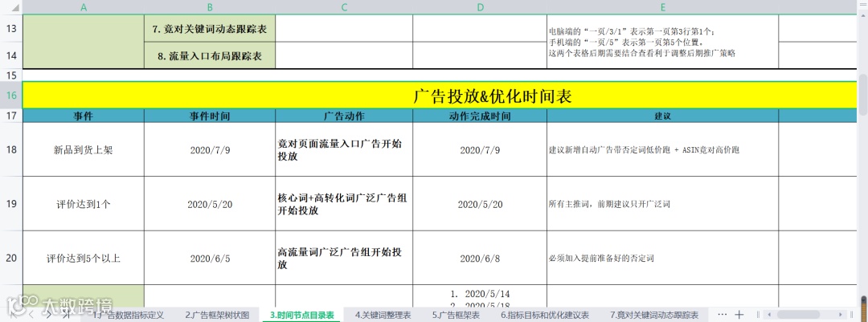Click 2020/7/9 in the 事件时间 column
Screen dimensions: 868x322
(210, 149)
